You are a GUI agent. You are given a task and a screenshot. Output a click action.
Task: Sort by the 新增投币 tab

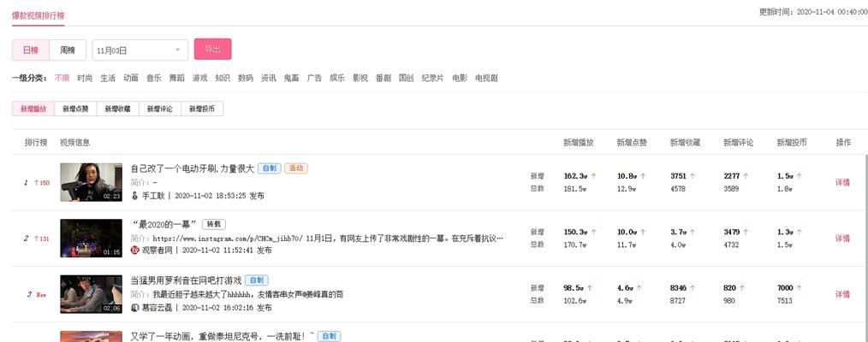click(x=202, y=109)
